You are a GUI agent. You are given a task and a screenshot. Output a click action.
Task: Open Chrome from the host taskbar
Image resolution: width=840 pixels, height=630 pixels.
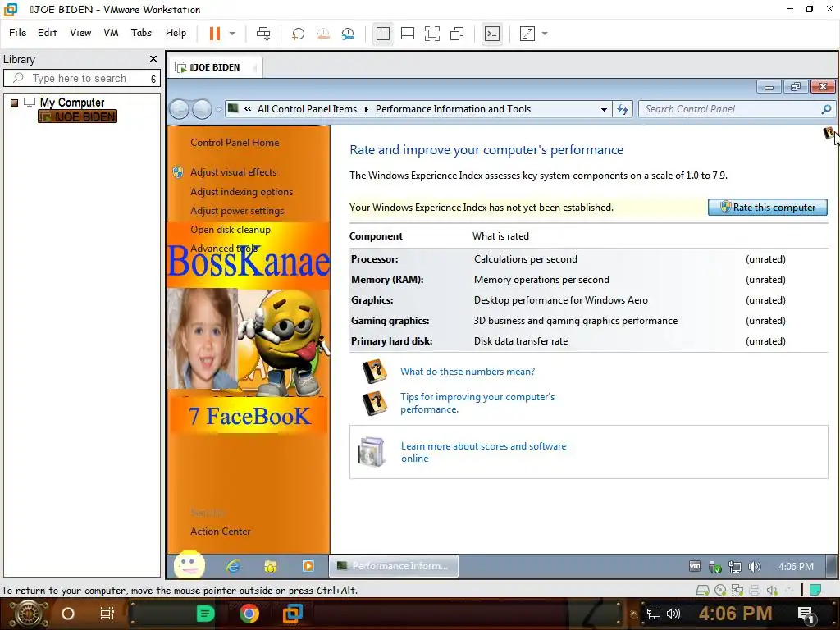(249, 614)
